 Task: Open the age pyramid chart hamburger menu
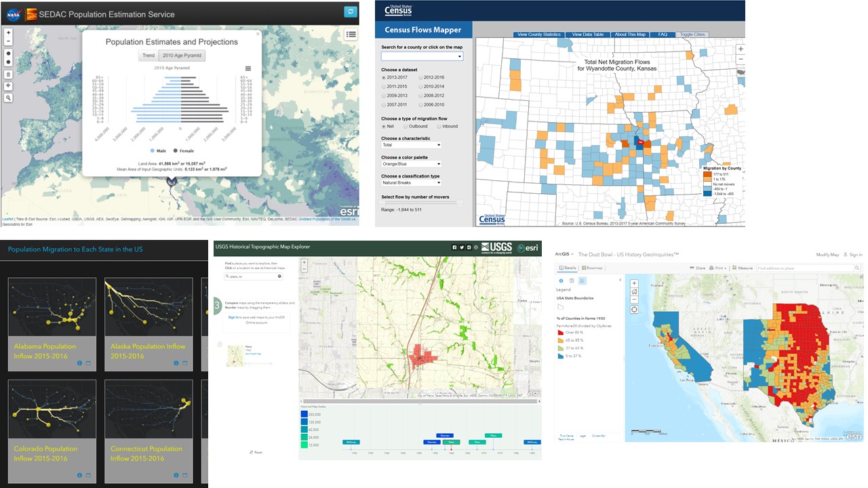click(248, 68)
